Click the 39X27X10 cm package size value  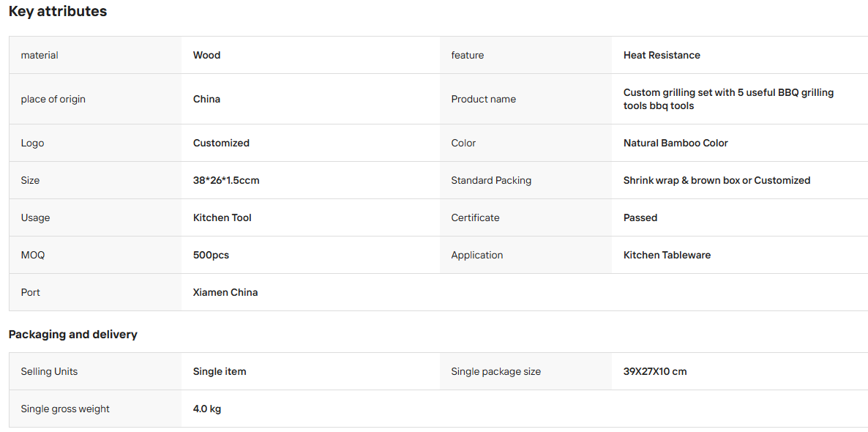655,371
